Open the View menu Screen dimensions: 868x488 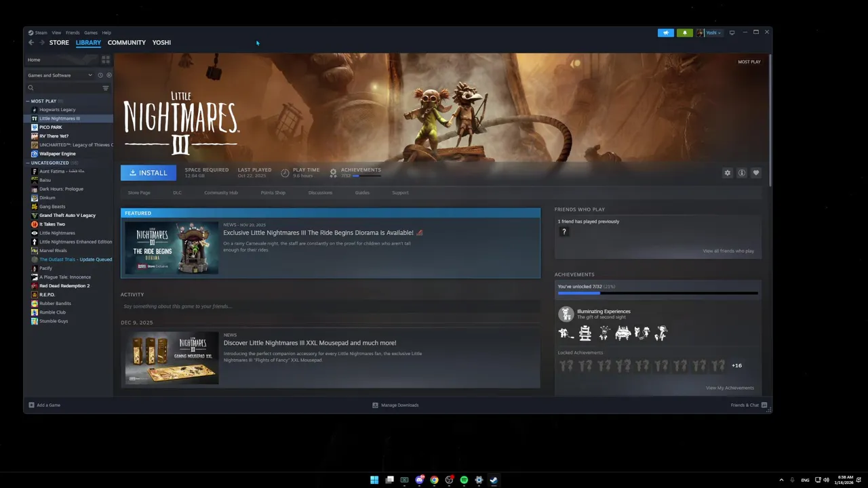coord(56,33)
